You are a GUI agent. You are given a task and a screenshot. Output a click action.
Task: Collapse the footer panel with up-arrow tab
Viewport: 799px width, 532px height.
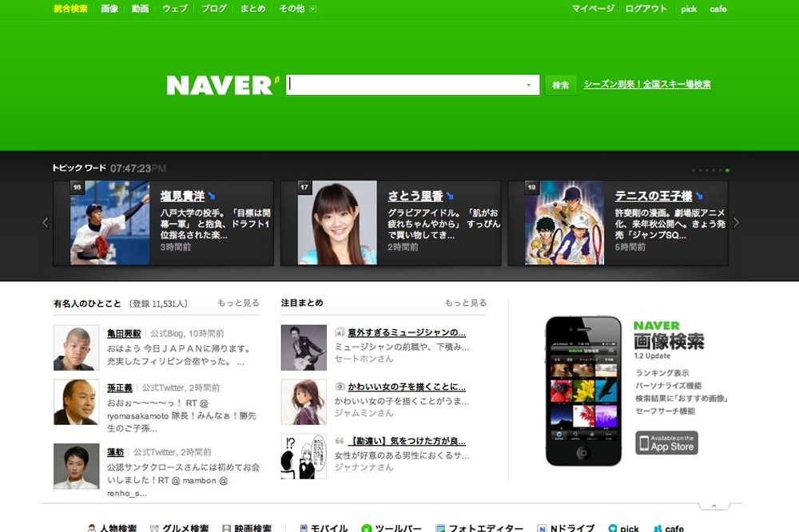[x=714, y=506]
